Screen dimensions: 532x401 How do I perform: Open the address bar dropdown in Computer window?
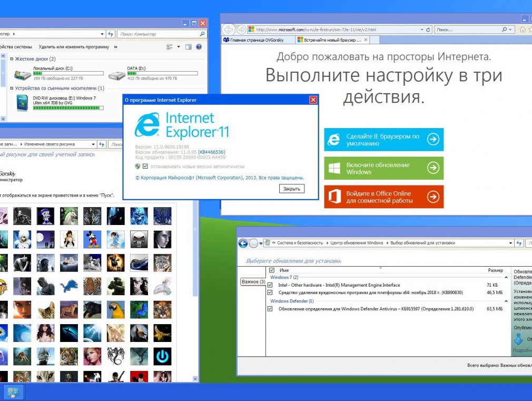(x=102, y=34)
